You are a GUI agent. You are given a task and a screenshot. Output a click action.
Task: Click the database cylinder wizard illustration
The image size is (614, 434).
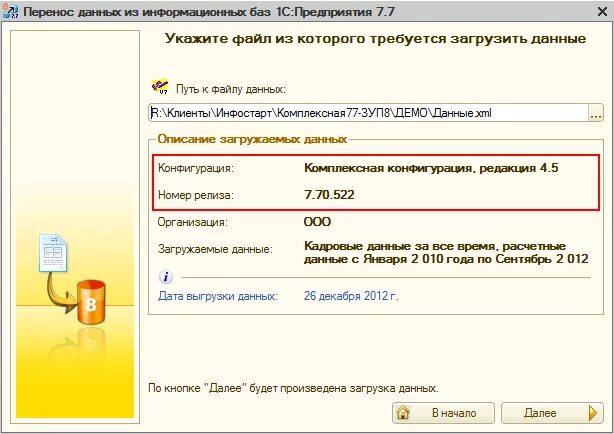91,302
